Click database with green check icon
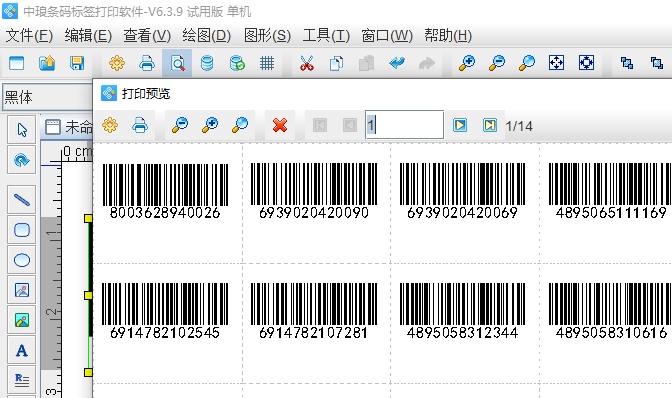The height and width of the screenshot is (398, 672). pyautogui.click(x=237, y=63)
